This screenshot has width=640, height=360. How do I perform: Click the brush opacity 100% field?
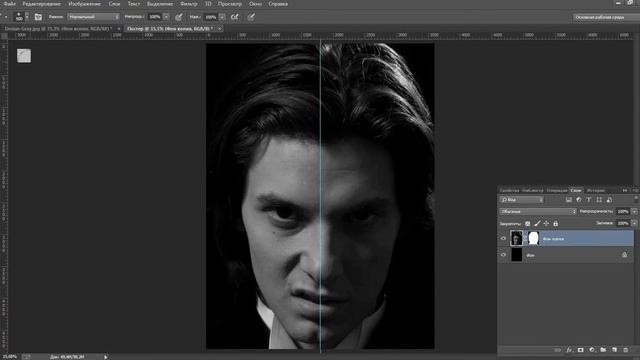coord(155,17)
